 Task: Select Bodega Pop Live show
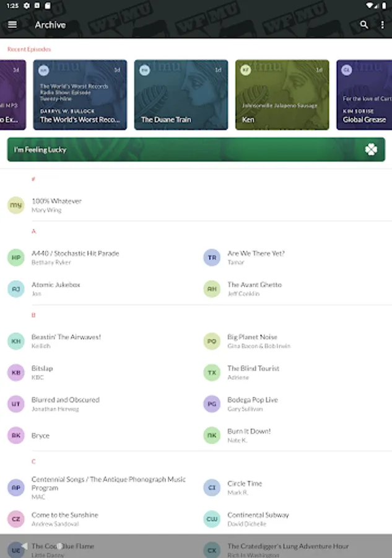(294, 404)
